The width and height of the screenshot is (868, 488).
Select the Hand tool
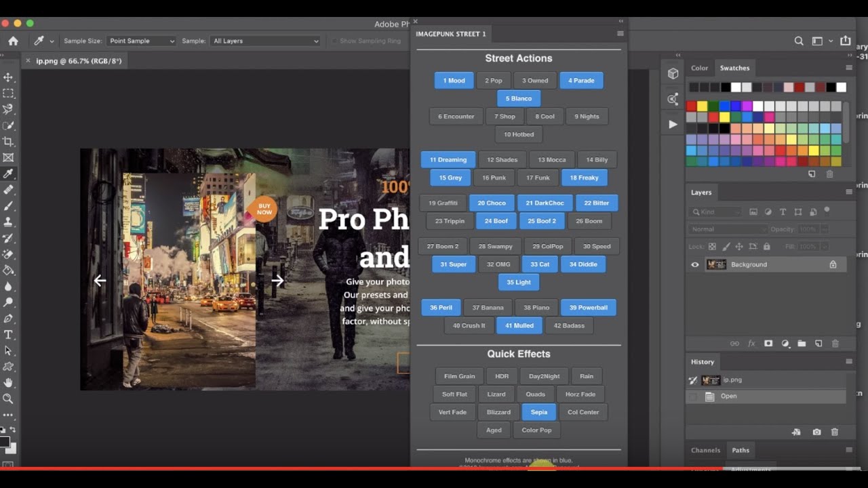tap(9, 383)
